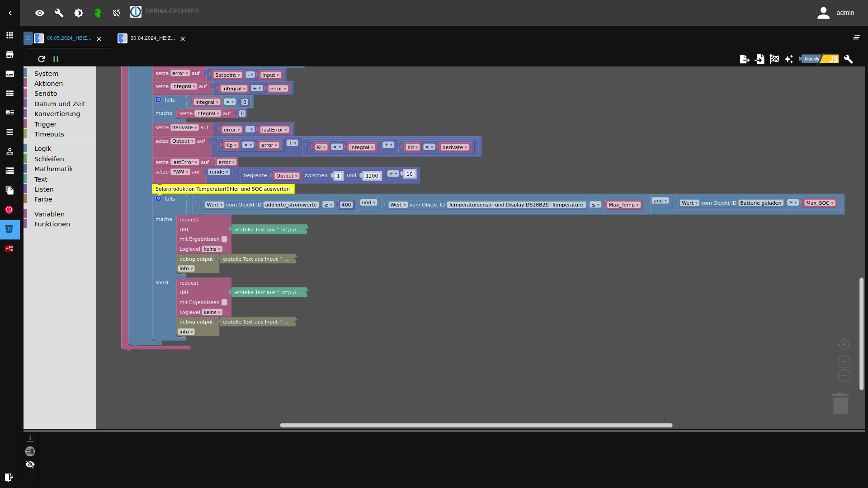
Task: Toggle the eye view mode icon in header
Action: tap(40, 13)
